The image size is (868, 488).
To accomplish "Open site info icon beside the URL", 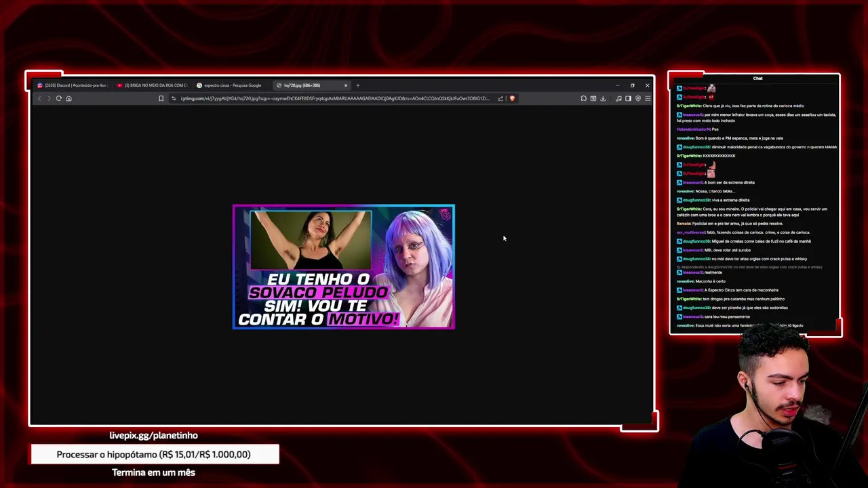I will 174,98.
